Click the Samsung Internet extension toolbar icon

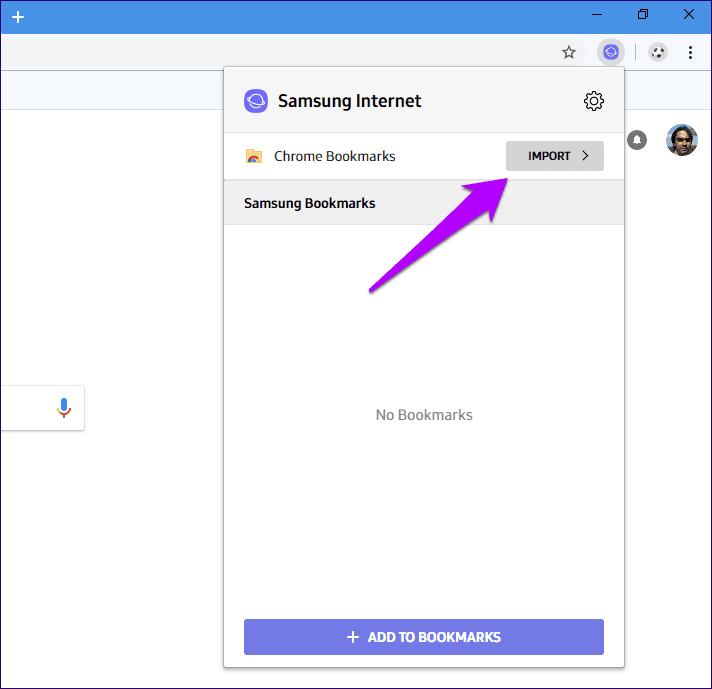click(x=611, y=52)
